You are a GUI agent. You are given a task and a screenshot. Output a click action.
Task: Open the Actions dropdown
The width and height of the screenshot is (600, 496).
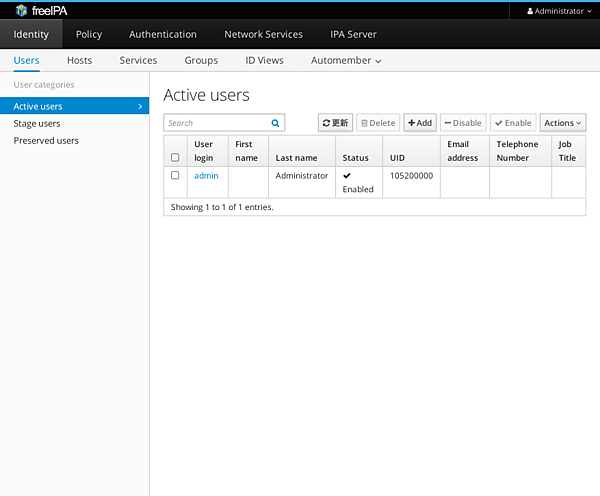562,123
